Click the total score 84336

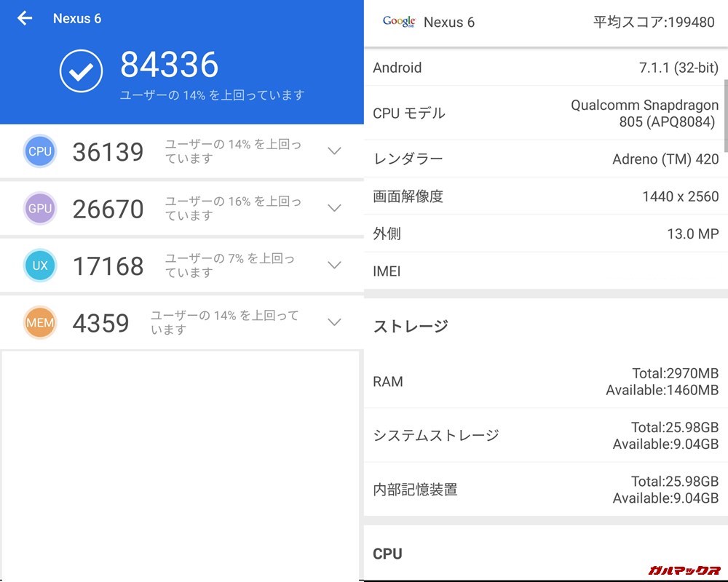[169, 64]
